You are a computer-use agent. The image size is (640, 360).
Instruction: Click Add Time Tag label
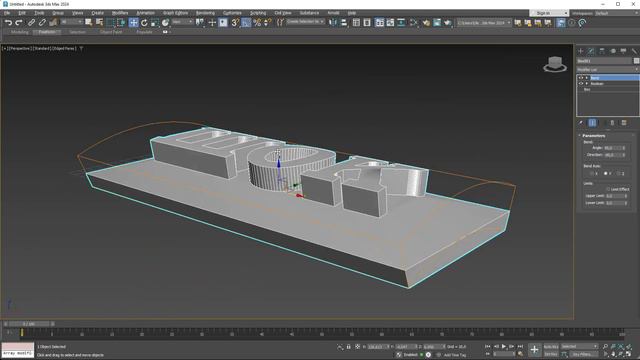click(455, 355)
